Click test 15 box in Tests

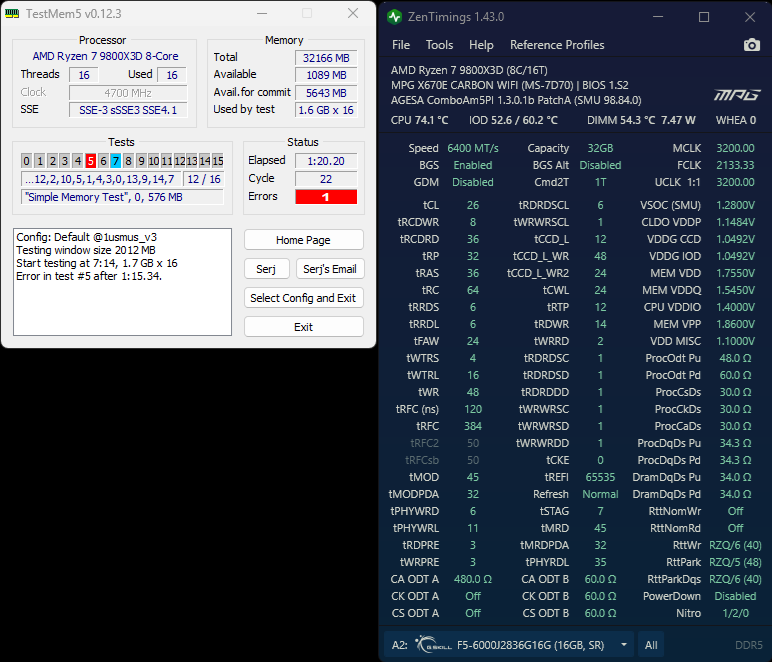pyautogui.click(x=218, y=160)
